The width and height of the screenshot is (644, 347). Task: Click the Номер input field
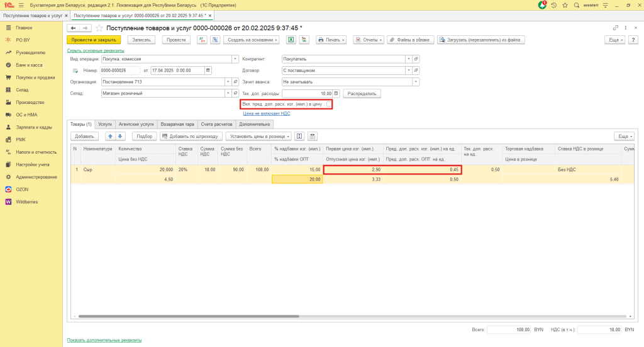(x=119, y=71)
